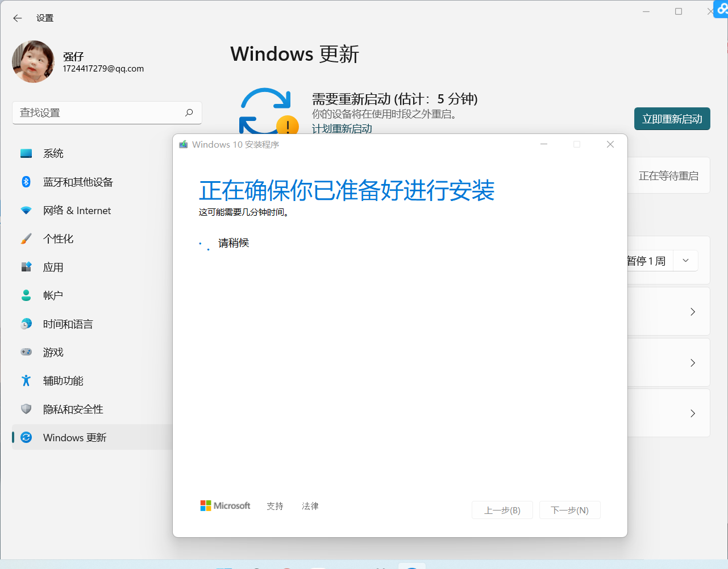Open Personalization paintbrush icon
The width and height of the screenshot is (728, 569).
[26, 239]
